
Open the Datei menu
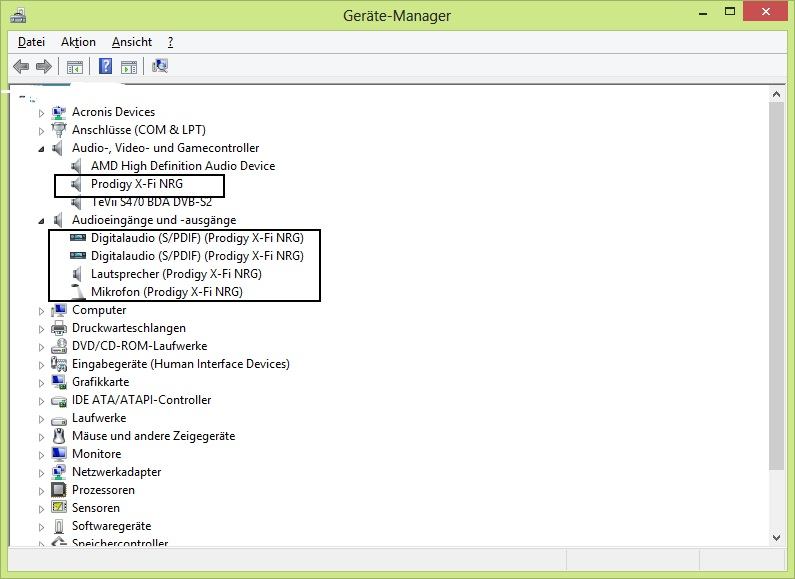(x=31, y=42)
